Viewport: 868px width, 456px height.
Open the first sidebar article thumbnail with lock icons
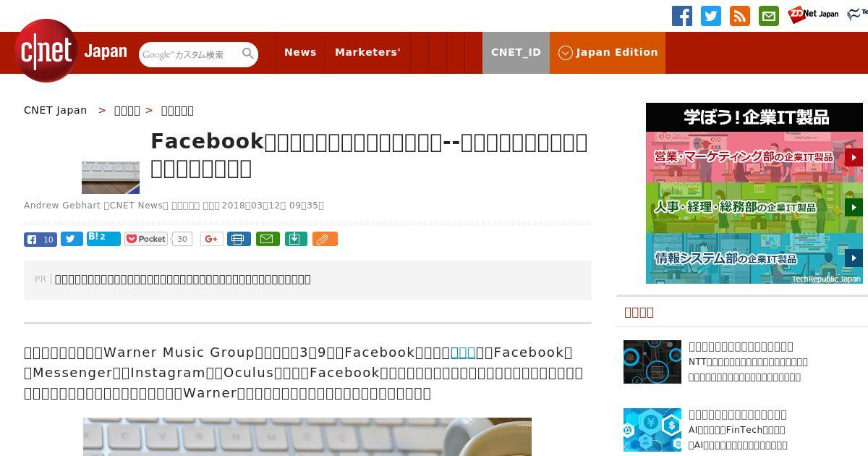(x=652, y=362)
